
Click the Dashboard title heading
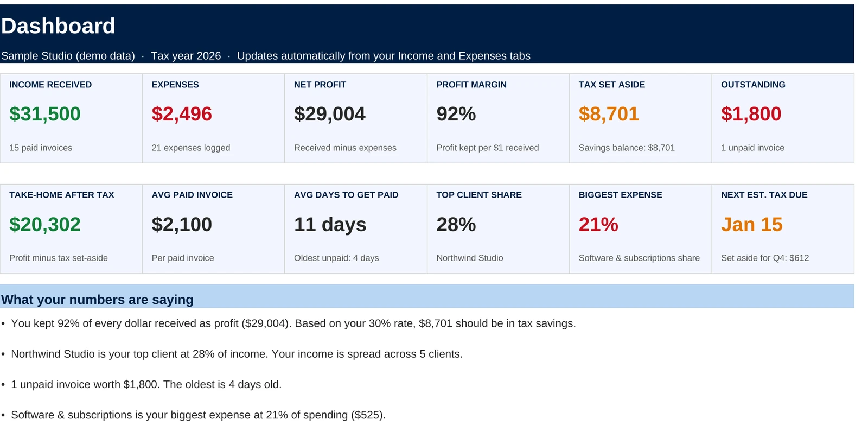[x=58, y=26]
